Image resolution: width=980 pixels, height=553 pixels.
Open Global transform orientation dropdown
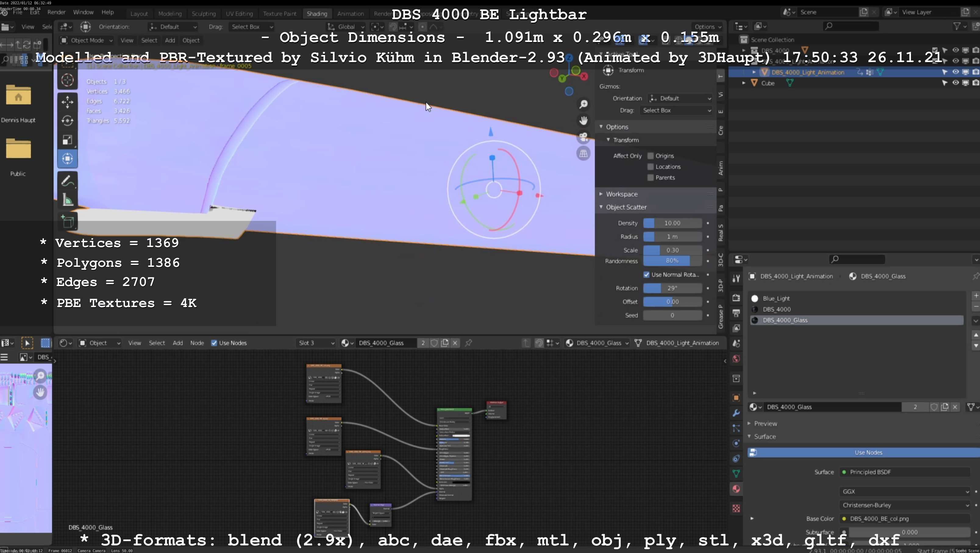coord(346,27)
